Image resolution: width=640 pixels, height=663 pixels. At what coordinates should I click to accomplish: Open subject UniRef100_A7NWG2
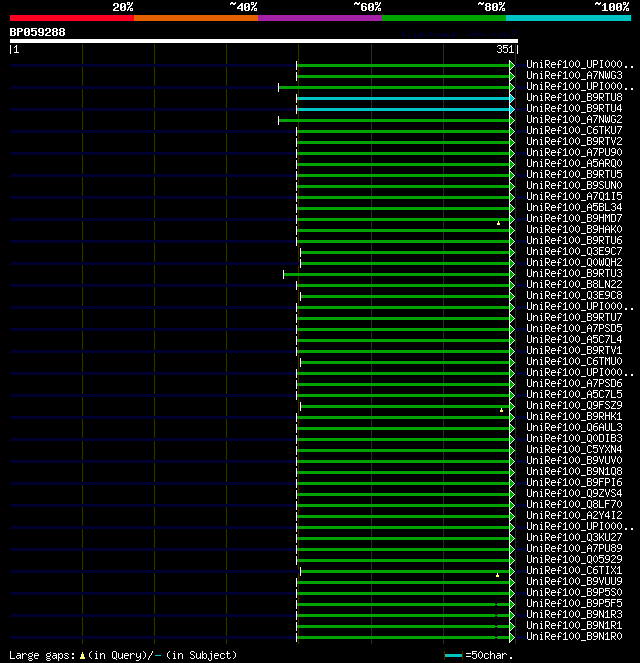click(574, 119)
